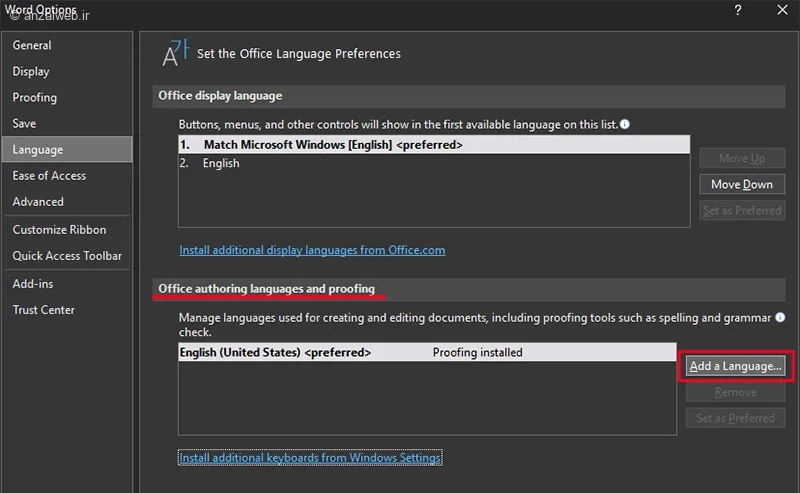The height and width of the screenshot is (493, 800).
Task: Open the General options category
Action: [x=32, y=45]
